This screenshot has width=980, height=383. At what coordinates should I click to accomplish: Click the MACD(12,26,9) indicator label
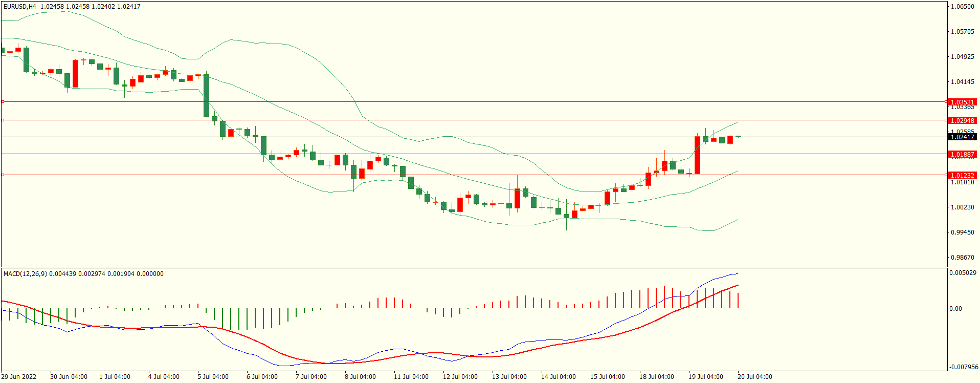coord(25,274)
